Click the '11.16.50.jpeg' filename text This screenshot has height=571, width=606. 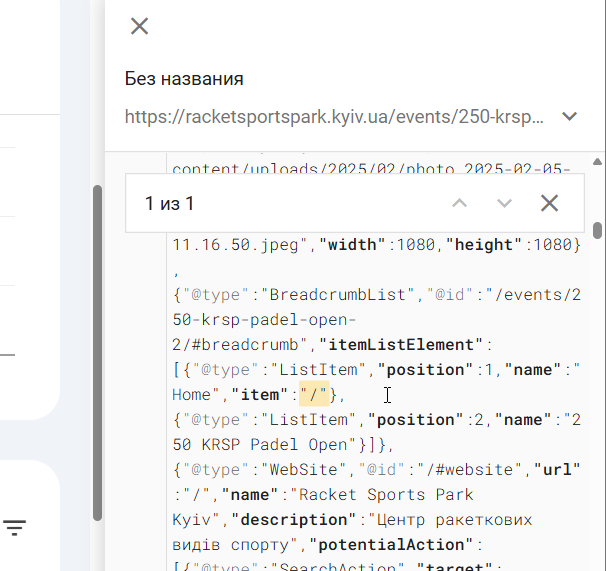tap(235, 245)
